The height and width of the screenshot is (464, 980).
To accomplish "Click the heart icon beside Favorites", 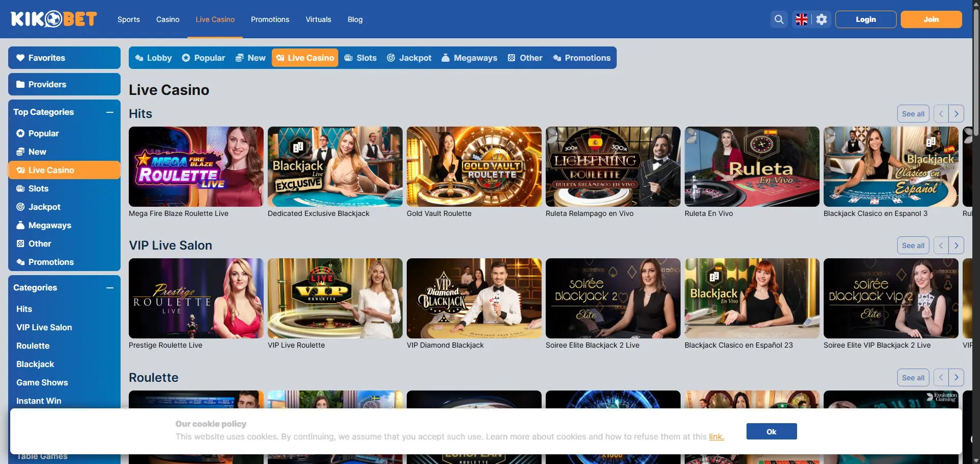I will [20, 58].
